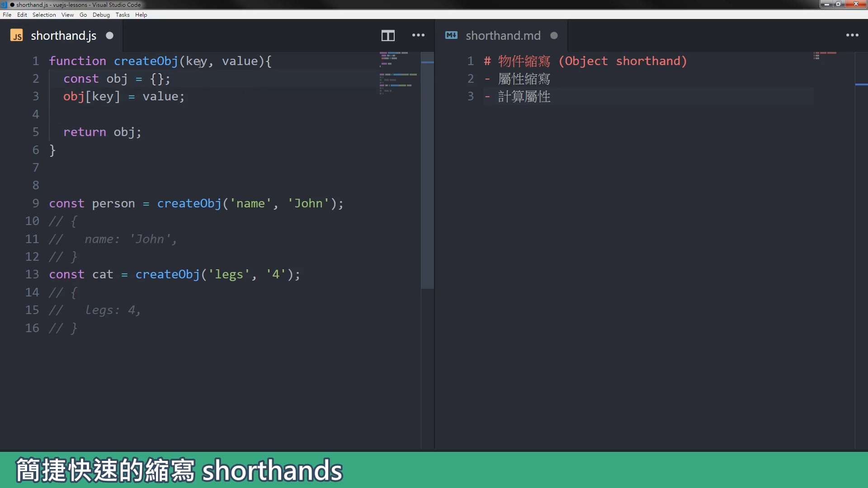Click the Markdown icon on shorthand.md tab
Viewport: 868px width, 488px height.
[x=451, y=35]
